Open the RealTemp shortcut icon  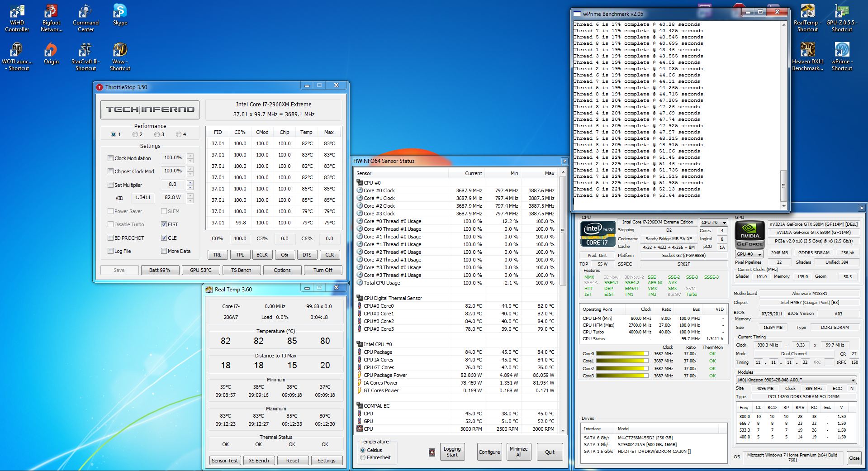tap(807, 18)
